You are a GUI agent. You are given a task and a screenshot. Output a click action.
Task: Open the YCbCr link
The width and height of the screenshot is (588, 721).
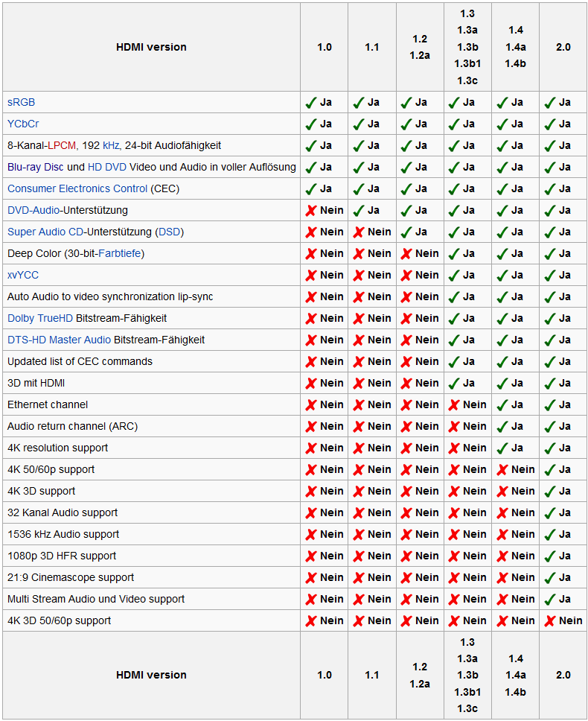(x=23, y=124)
